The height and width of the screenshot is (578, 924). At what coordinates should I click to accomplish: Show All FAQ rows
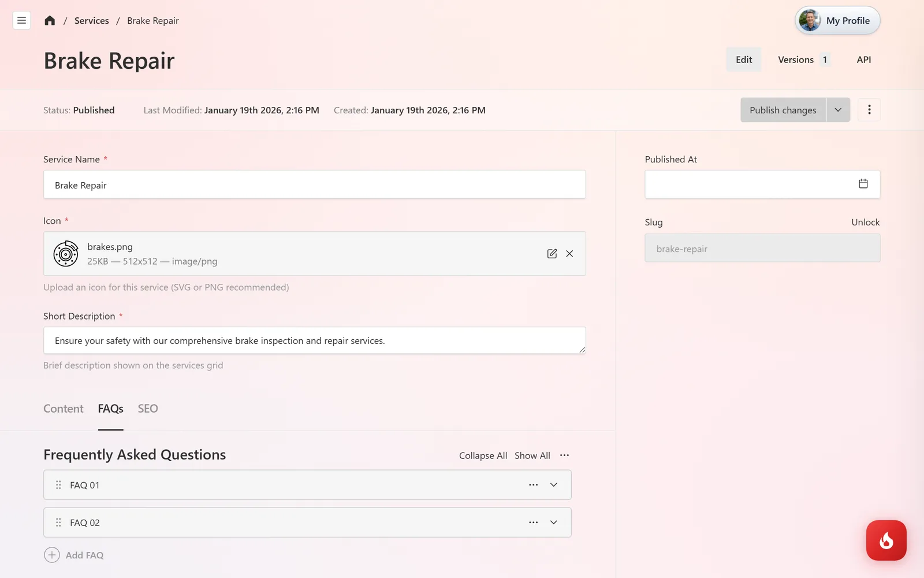point(532,455)
